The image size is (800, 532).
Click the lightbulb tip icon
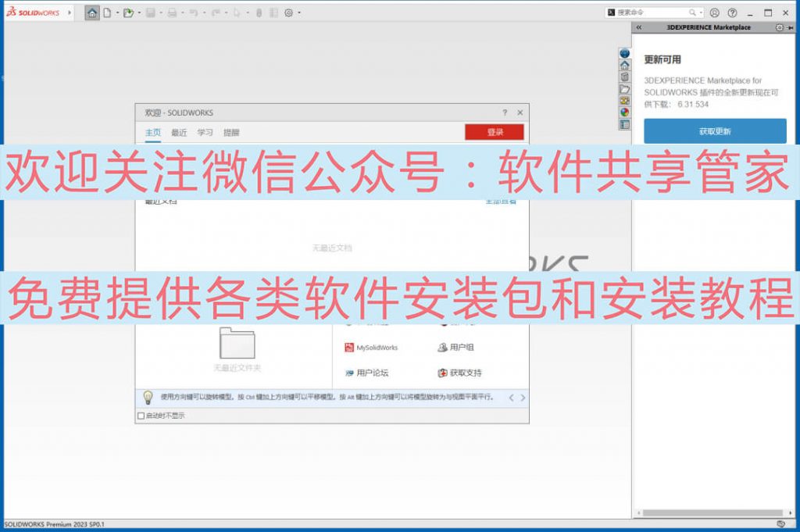(148, 397)
